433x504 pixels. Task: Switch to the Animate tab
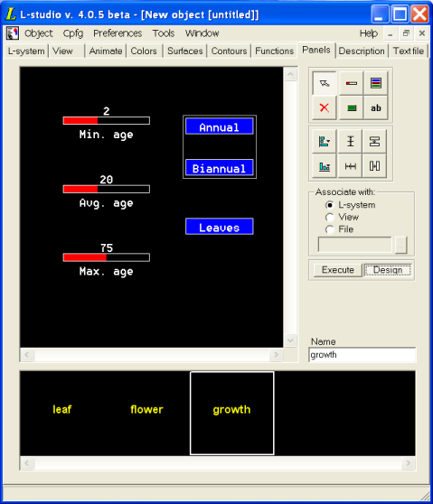tap(106, 51)
